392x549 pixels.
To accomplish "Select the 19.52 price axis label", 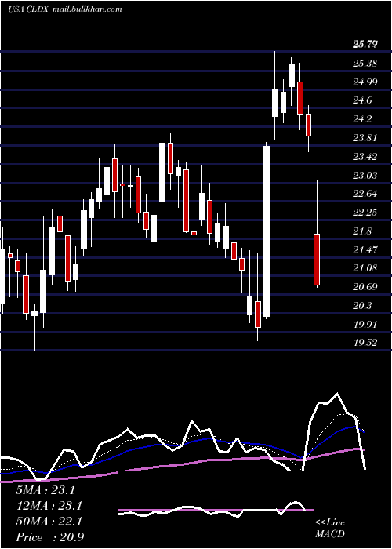I will 365,343.
